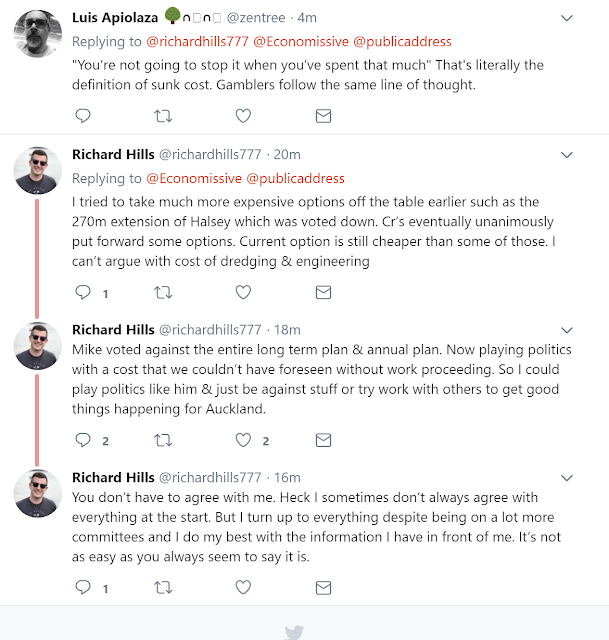Image resolution: width=609 pixels, height=640 pixels.
Task: Message Richard Hills' 20m tweet envelope icon
Action: 323,293
